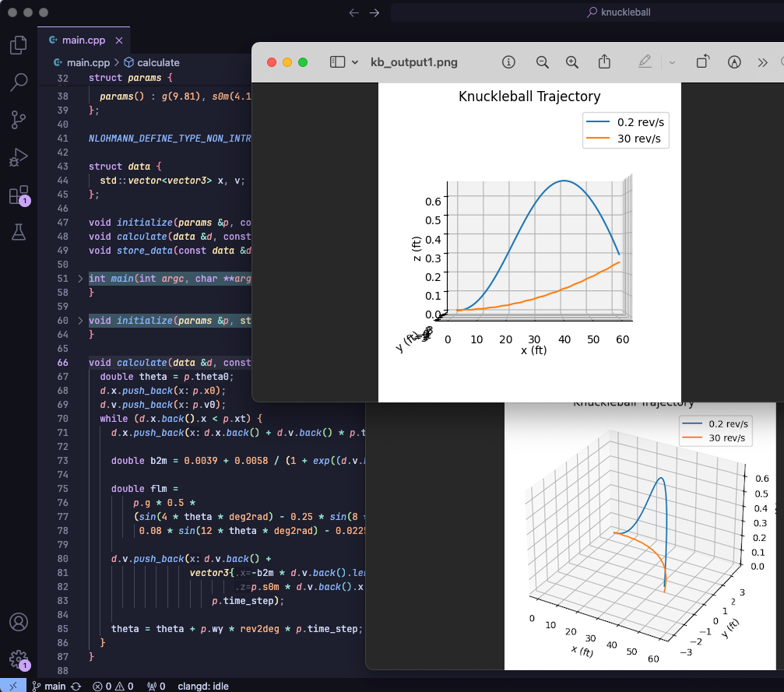This screenshot has height=692, width=784.
Task: Collapse the code block at line 51
Action: coord(80,278)
